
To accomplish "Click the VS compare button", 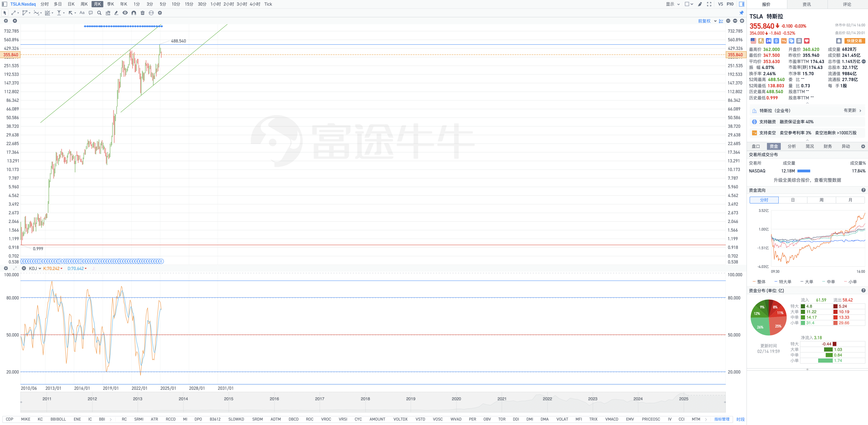I will pos(721,4).
